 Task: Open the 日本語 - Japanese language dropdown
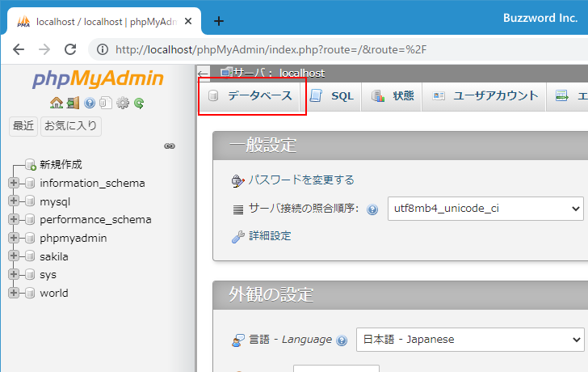[x=470, y=340]
